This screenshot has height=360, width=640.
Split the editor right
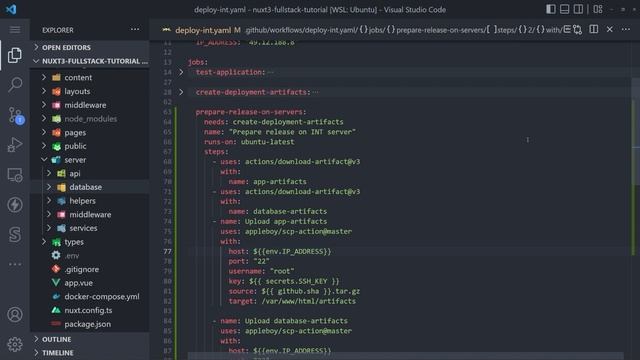pyautogui.click(x=593, y=29)
